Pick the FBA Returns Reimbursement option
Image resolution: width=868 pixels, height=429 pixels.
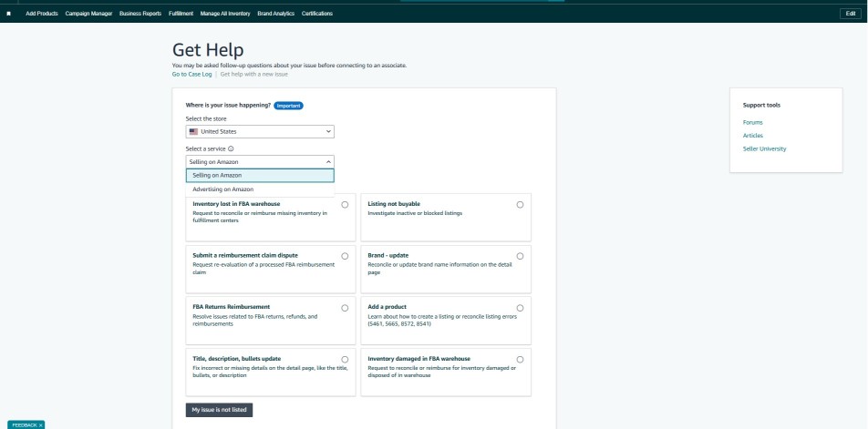[x=345, y=308]
